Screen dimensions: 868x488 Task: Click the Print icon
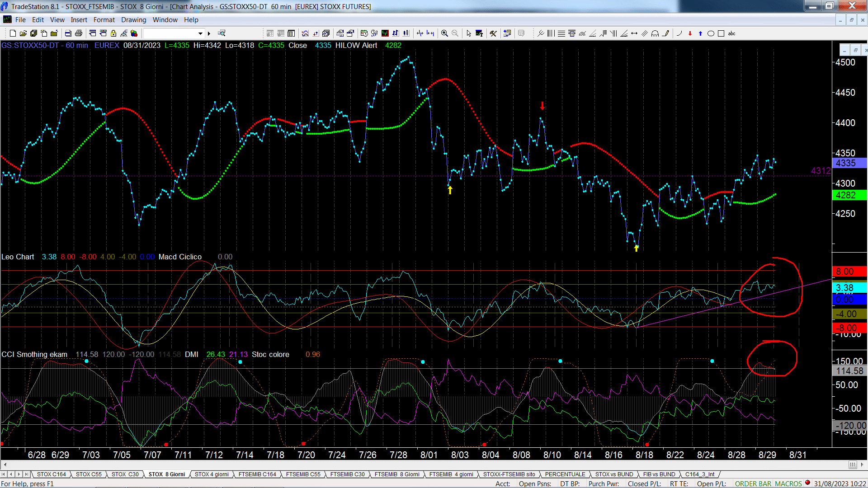79,33
